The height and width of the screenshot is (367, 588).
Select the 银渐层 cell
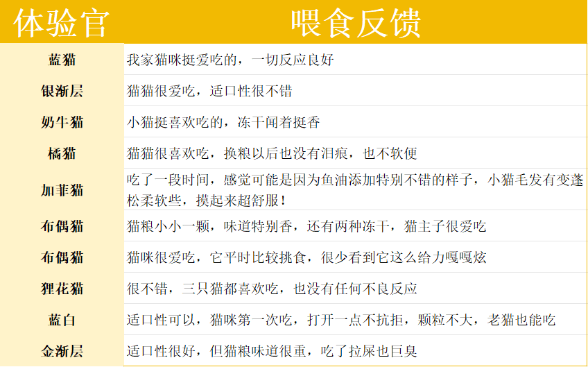(x=62, y=91)
